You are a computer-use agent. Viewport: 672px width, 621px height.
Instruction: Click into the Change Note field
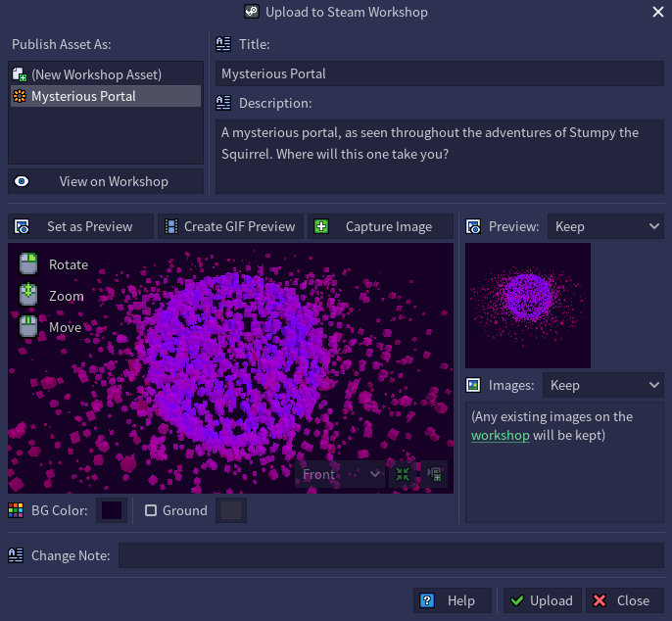(391, 555)
